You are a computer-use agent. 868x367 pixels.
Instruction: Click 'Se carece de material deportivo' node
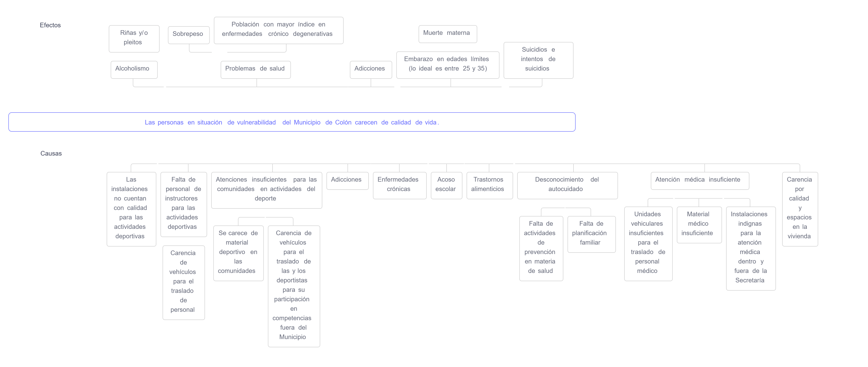coord(238,253)
